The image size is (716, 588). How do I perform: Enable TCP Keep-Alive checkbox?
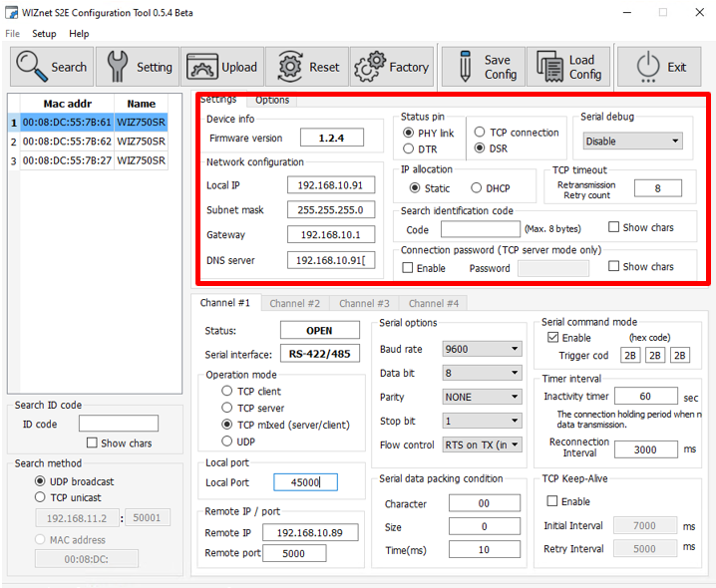point(568,501)
